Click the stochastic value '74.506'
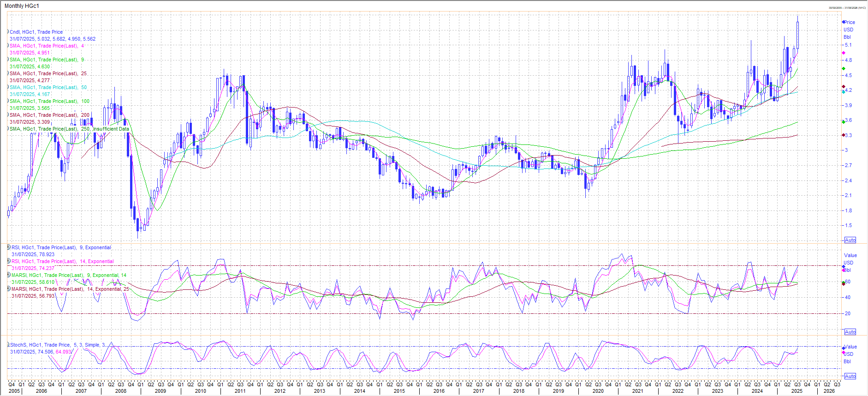This screenshot has height=396, width=868. tap(46, 352)
